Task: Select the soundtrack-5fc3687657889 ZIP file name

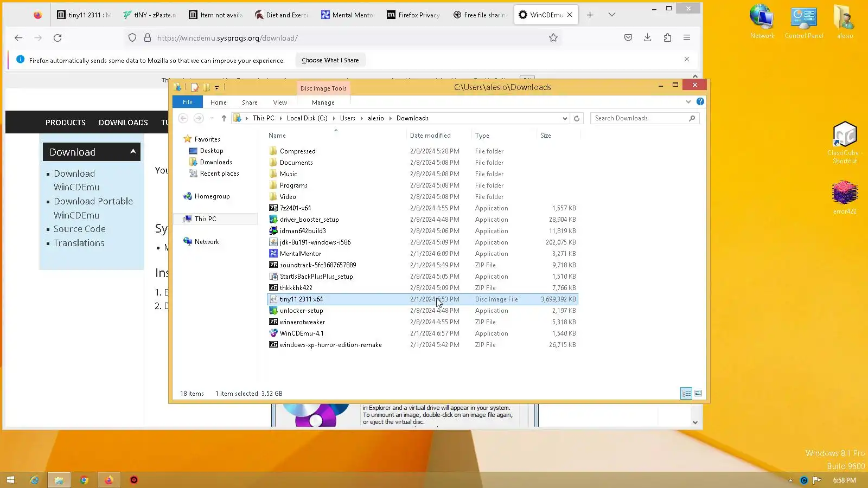Action: click(318, 265)
